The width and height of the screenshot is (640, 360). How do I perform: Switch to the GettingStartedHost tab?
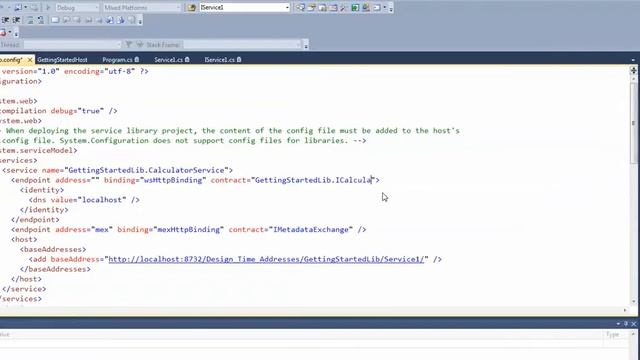tap(62, 60)
